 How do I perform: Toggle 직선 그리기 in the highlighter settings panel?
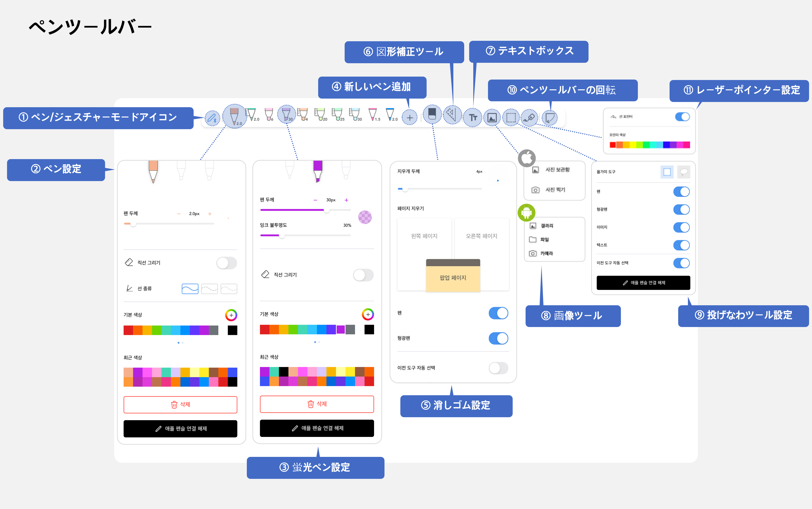(363, 275)
